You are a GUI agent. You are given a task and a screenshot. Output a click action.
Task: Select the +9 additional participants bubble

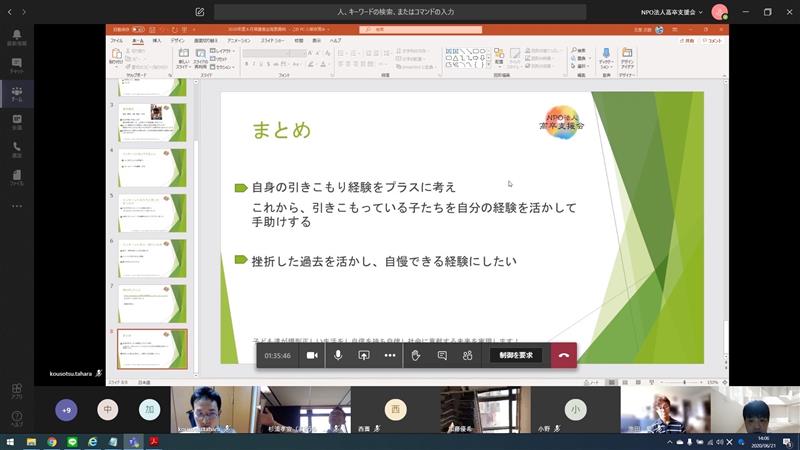pos(67,410)
